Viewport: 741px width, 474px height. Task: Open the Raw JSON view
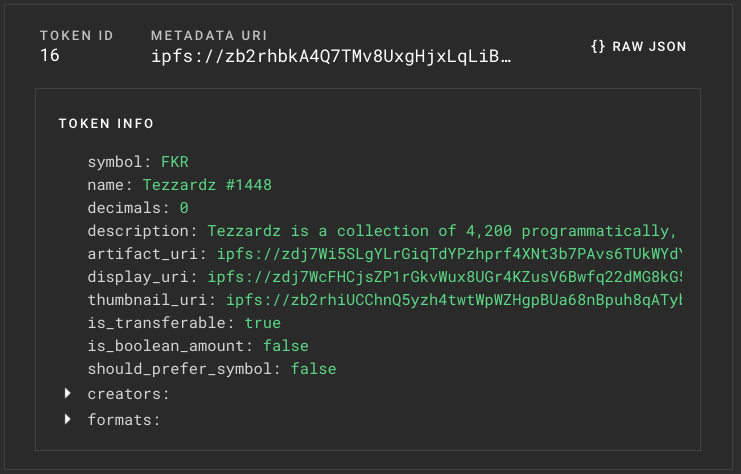point(638,46)
